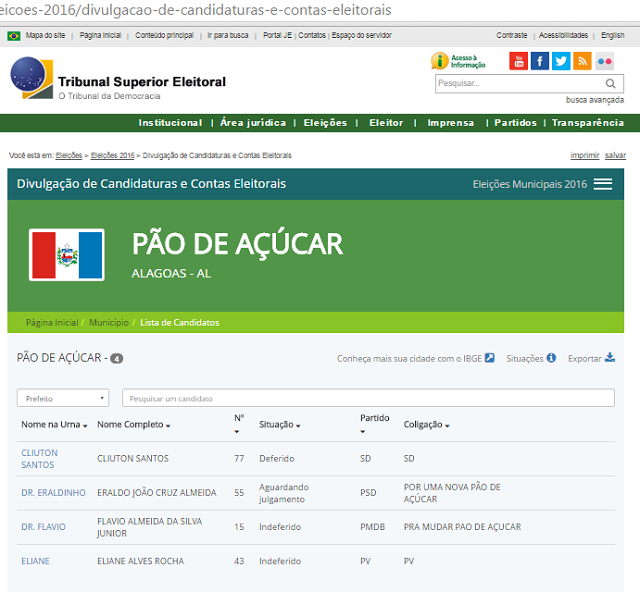
Task: Click the Exportar download icon
Action: coord(610,358)
